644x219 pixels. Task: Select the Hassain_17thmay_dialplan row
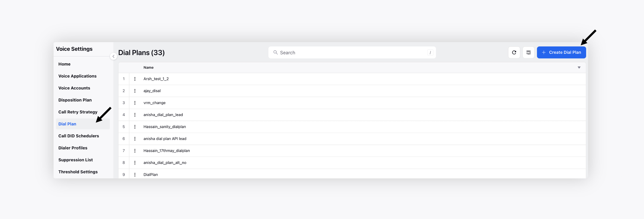tap(352, 151)
